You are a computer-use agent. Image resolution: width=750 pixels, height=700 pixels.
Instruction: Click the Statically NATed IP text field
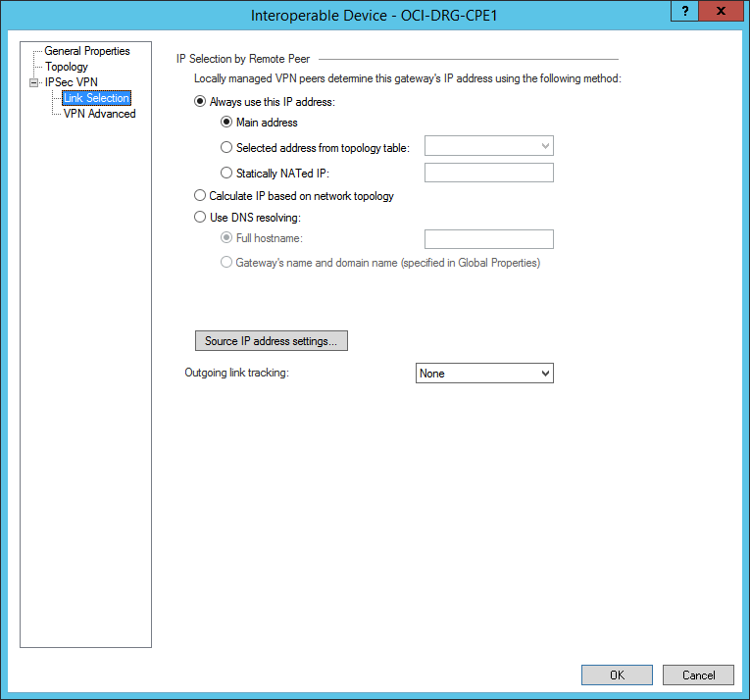(x=488, y=174)
